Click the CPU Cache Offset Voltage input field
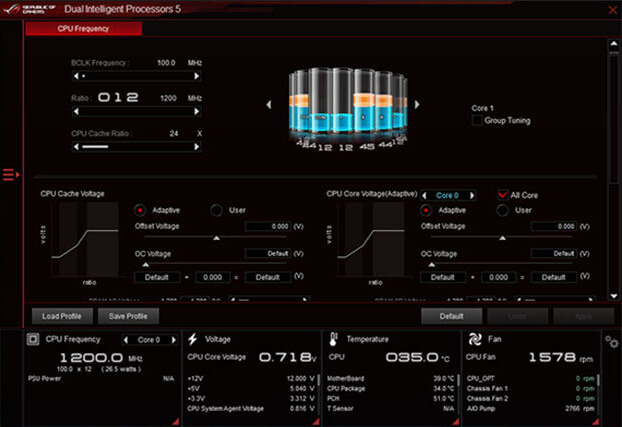 (268, 227)
